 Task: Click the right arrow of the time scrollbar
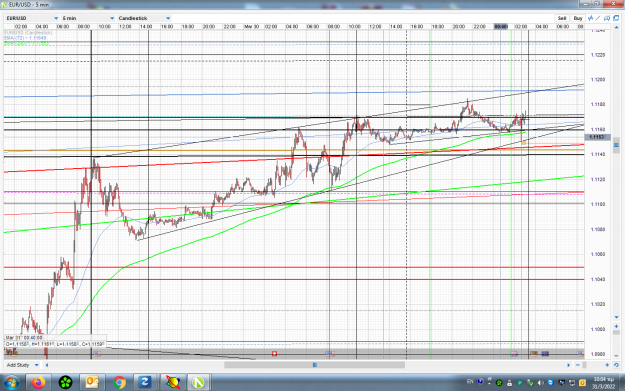coord(569,365)
